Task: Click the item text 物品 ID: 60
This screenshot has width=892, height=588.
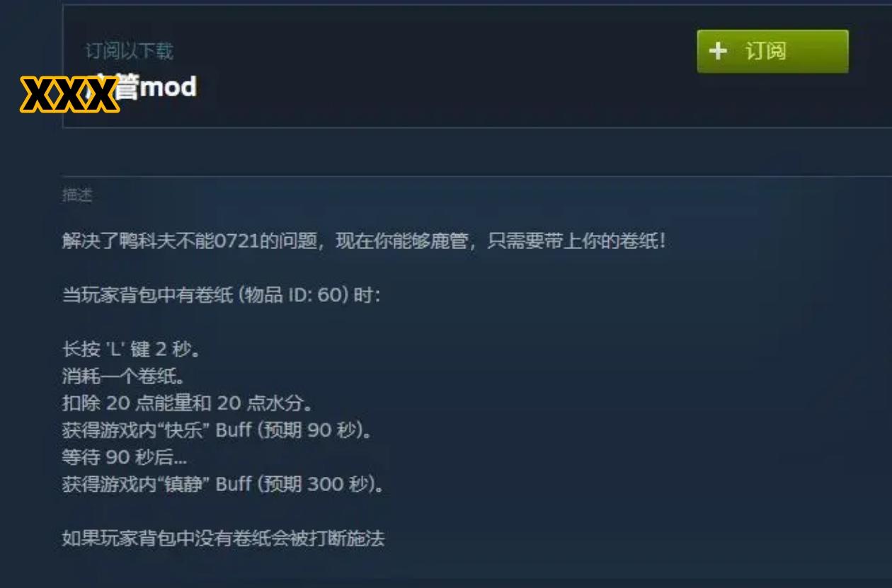Action: (x=292, y=295)
